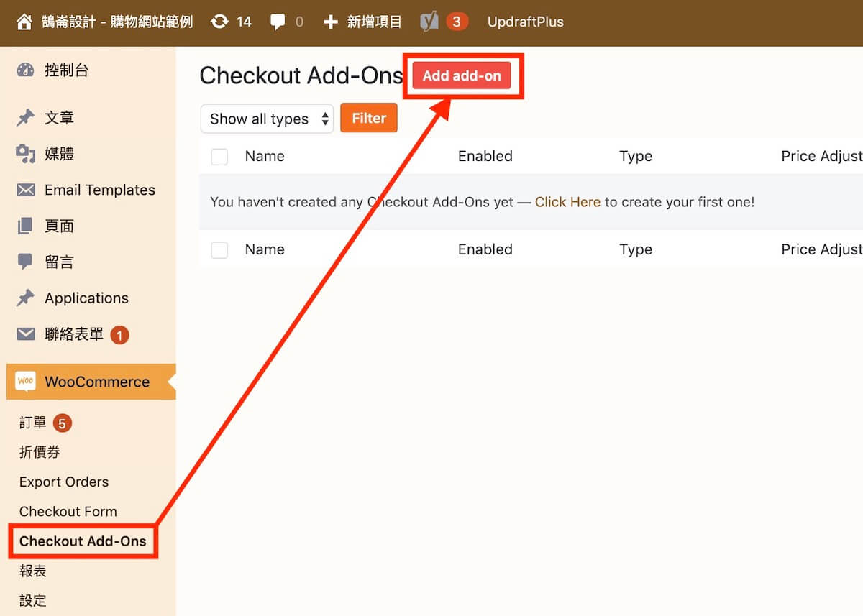Tick the select-all checkbox in table footer
The image size is (863, 616).
click(x=219, y=250)
